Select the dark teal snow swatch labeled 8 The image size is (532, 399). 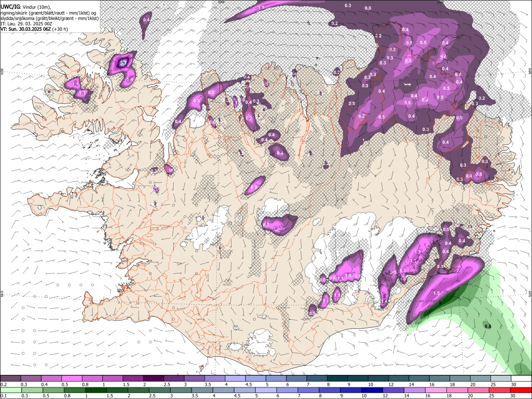pos(337,379)
